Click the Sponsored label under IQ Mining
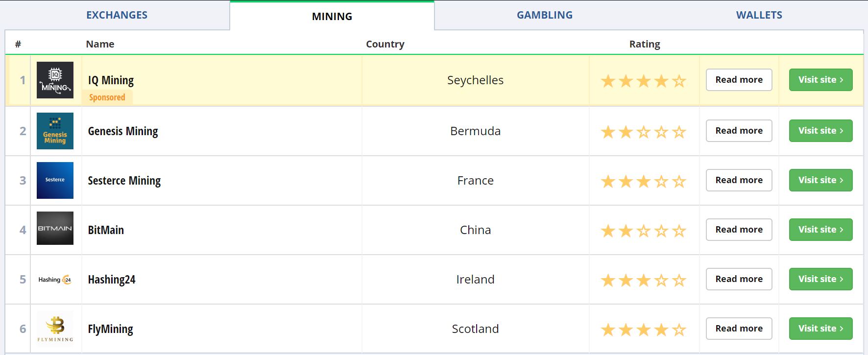This screenshot has height=355, width=868. click(107, 97)
